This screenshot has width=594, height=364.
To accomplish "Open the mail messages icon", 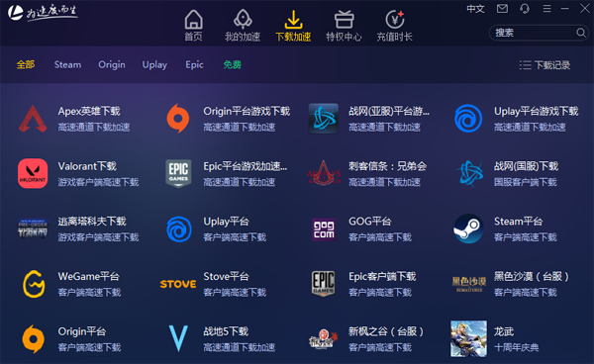I will (502, 8).
